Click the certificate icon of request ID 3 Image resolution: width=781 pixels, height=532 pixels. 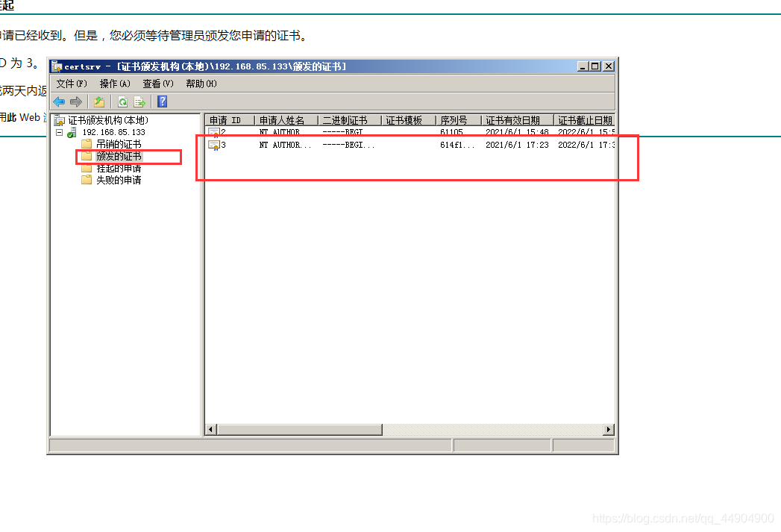tap(214, 145)
